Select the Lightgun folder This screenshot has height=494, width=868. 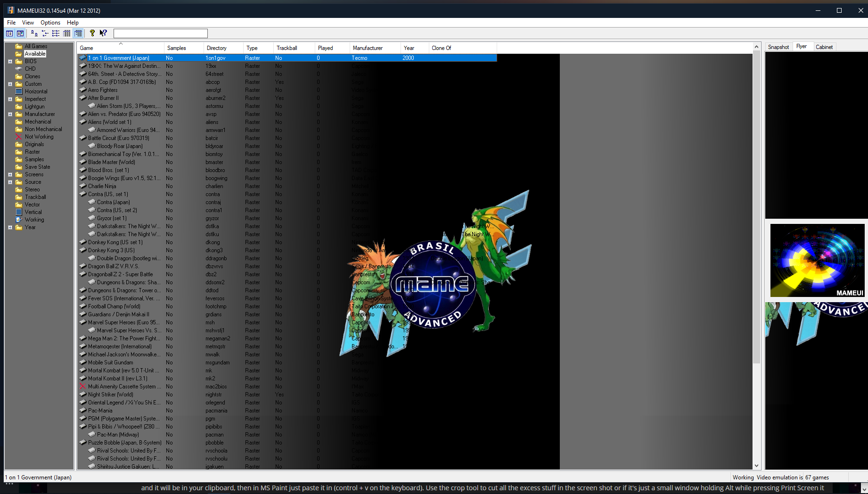coord(34,107)
